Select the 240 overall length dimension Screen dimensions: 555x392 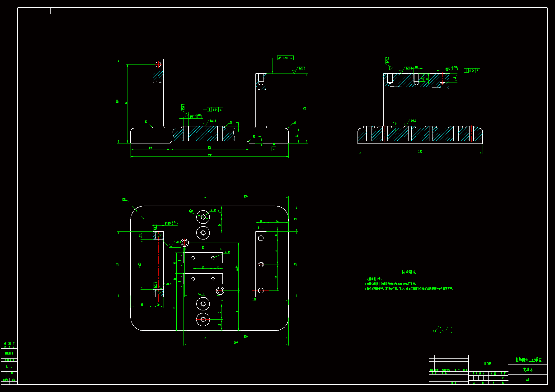209,155
